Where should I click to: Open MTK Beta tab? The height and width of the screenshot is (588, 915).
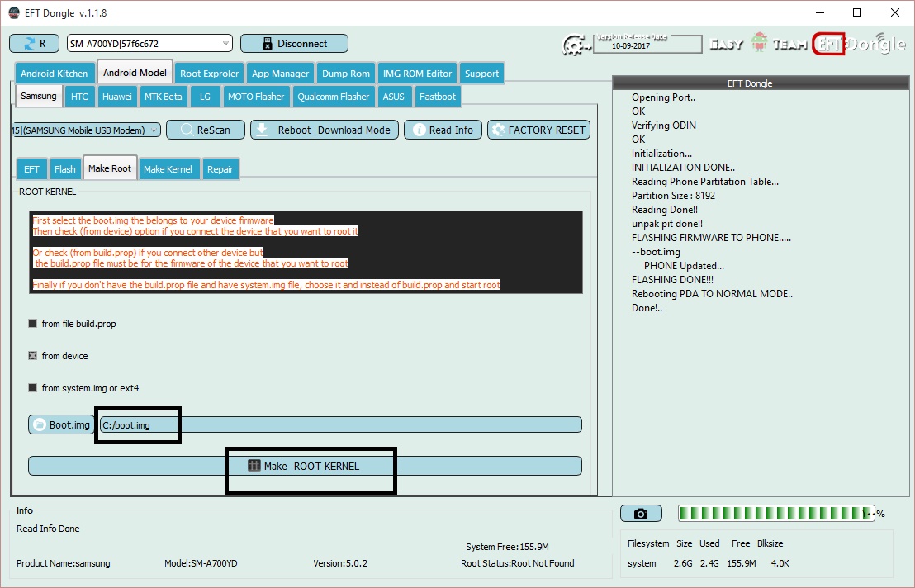164,97
